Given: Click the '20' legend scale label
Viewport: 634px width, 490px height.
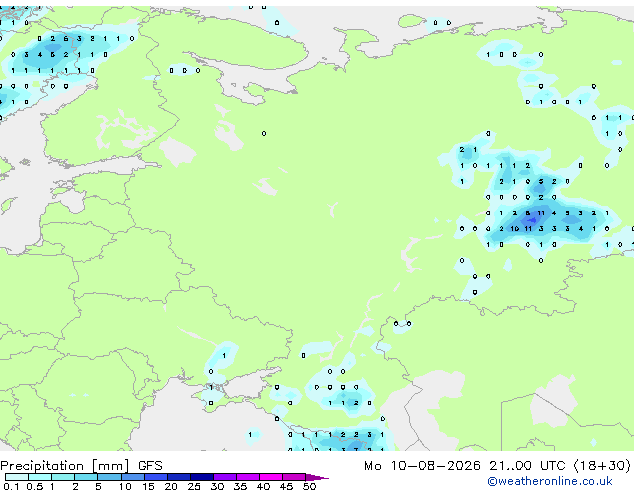Looking at the screenshot, I should point(171,486).
